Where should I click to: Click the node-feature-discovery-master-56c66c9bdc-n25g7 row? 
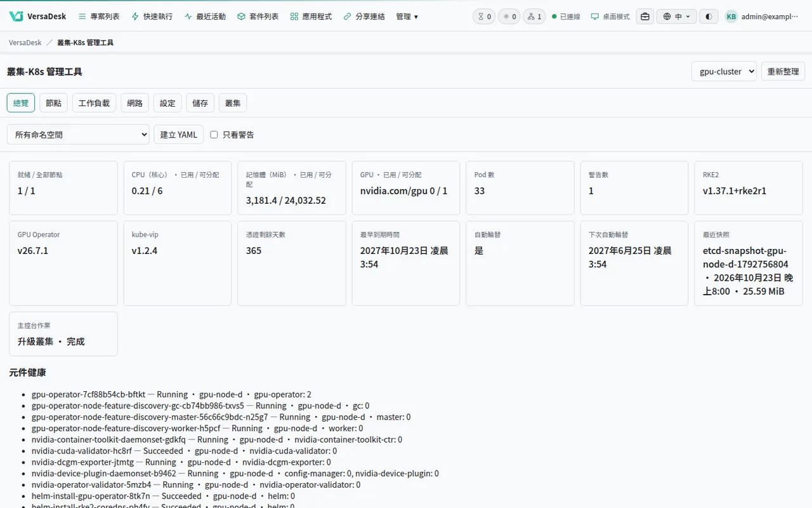click(221, 417)
